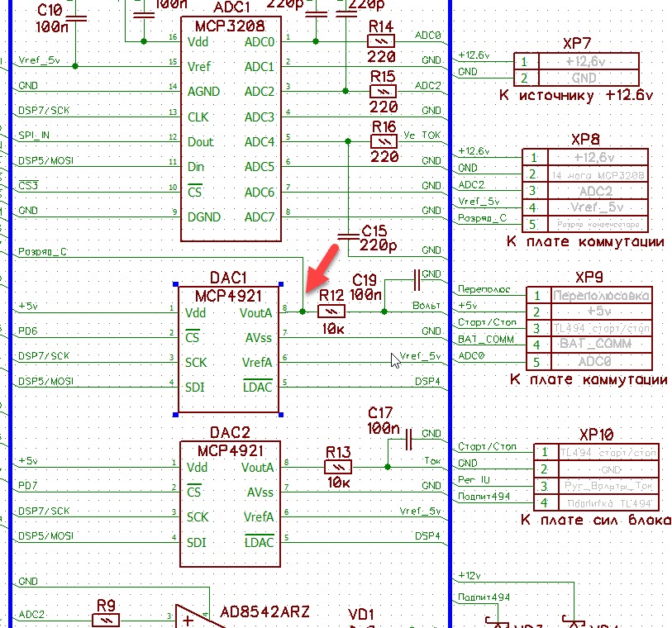
Task: Click the R16 resistor on ADC4 line
Action: (x=384, y=141)
